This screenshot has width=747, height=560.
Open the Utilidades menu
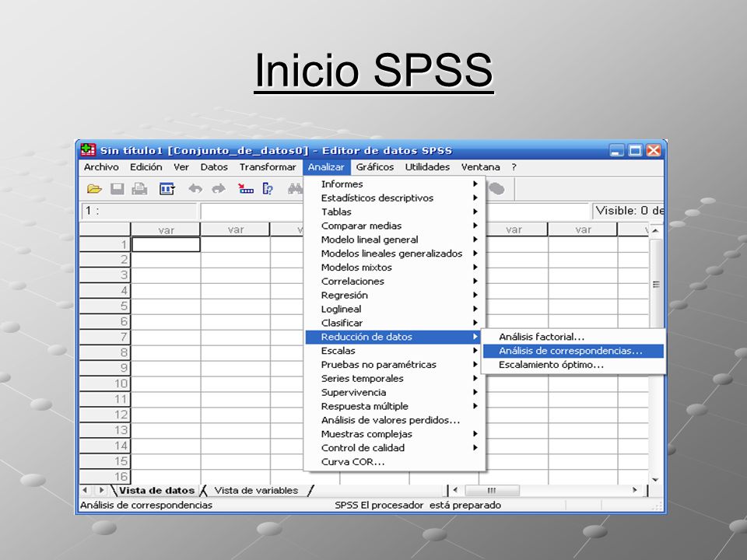click(427, 167)
